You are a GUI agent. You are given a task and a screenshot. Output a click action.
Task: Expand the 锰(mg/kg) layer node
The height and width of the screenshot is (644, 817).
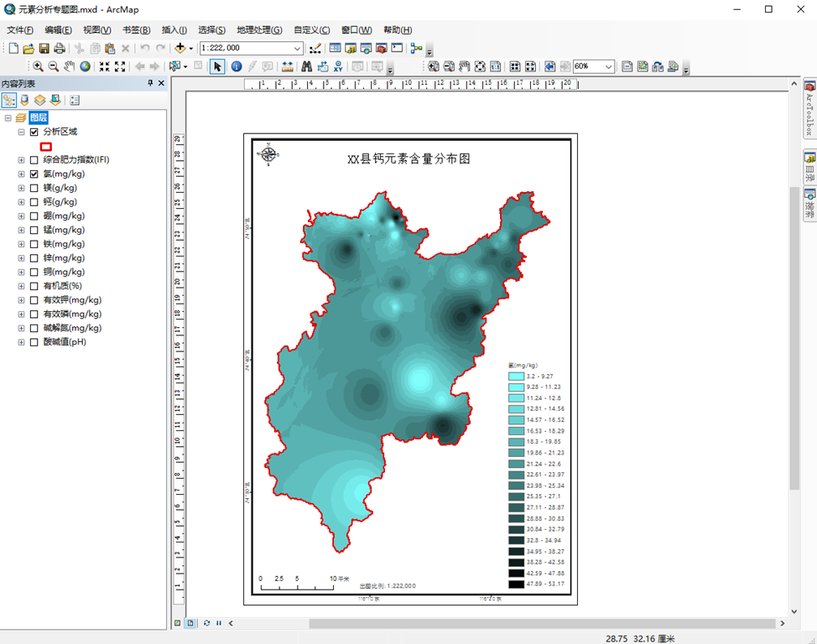(21, 231)
